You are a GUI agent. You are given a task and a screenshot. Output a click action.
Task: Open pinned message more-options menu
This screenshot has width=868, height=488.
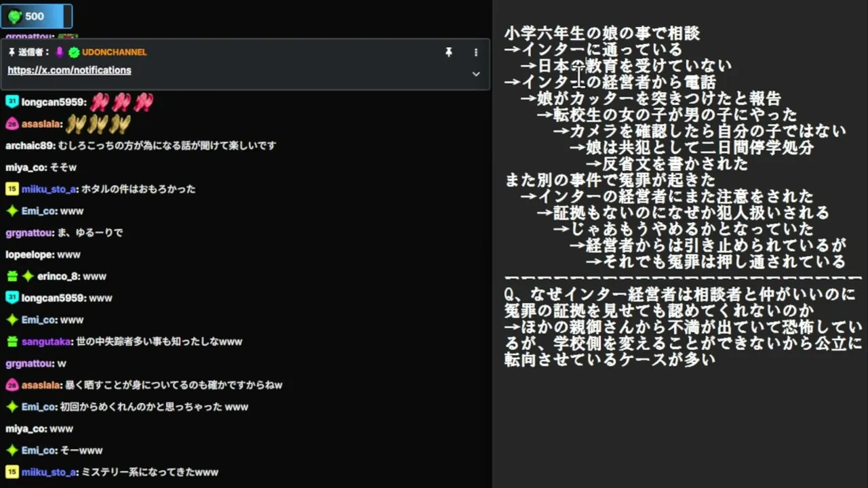(x=476, y=52)
